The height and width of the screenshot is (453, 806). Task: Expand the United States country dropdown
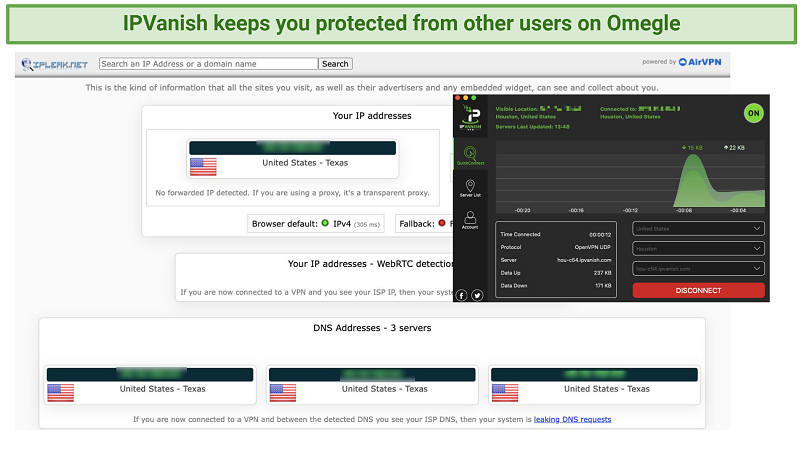pos(698,228)
